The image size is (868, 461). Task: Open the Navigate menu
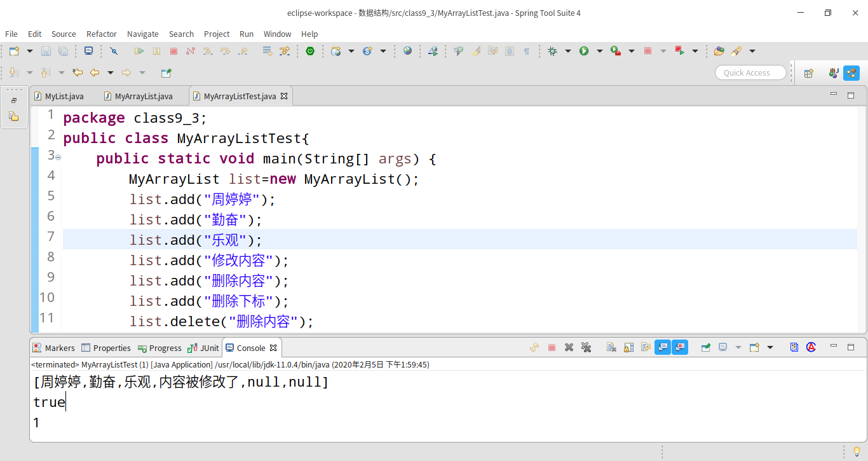tap(143, 34)
